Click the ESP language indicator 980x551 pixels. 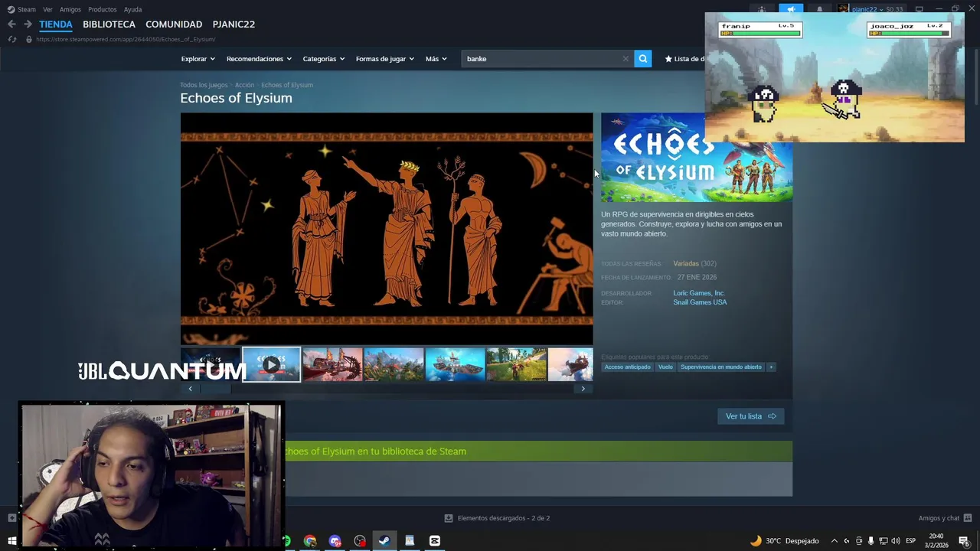point(911,541)
